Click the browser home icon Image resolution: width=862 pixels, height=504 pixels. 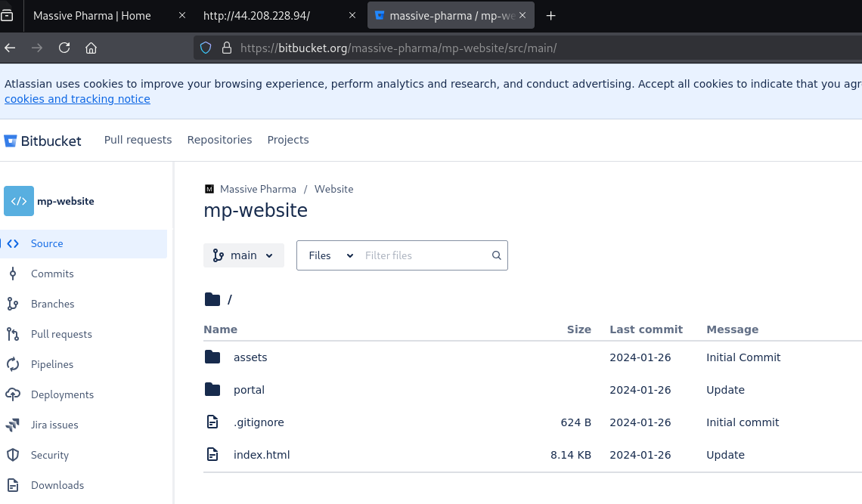[91, 48]
